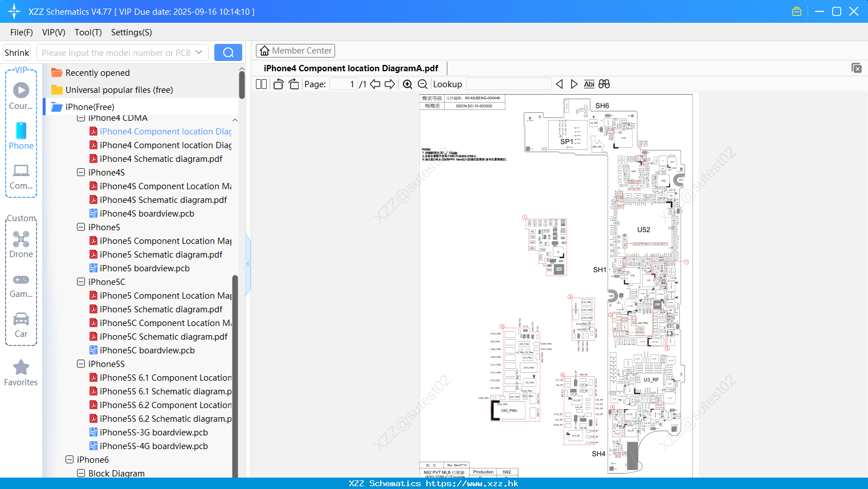The height and width of the screenshot is (489, 868).
Task: Open the Settings(S) menu
Action: (131, 32)
